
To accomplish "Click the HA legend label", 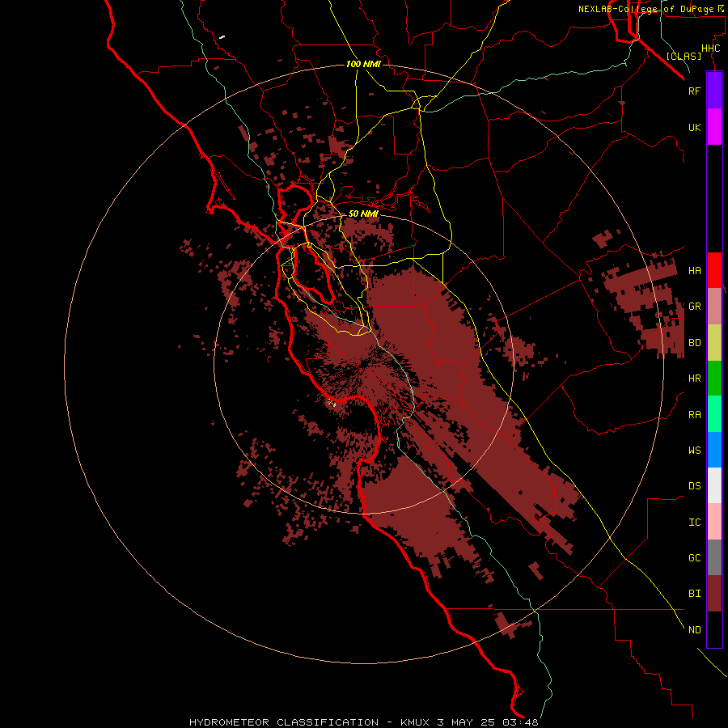I will tap(694, 271).
